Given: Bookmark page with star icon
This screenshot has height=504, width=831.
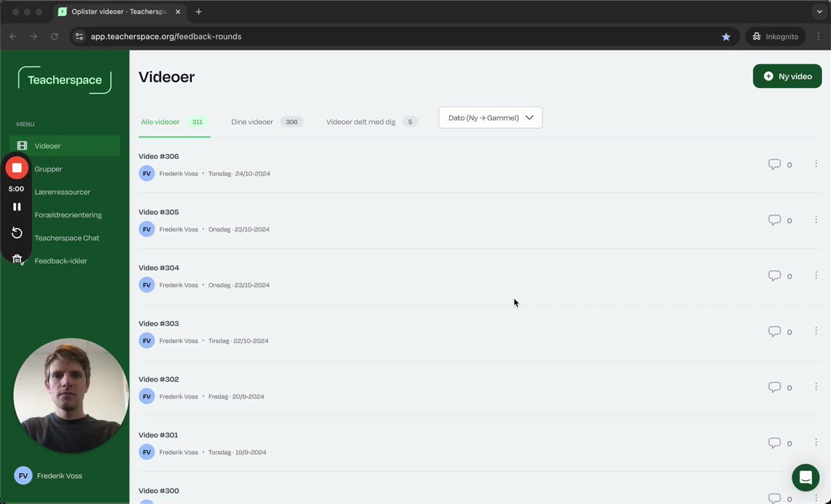Looking at the screenshot, I should pos(726,36).
